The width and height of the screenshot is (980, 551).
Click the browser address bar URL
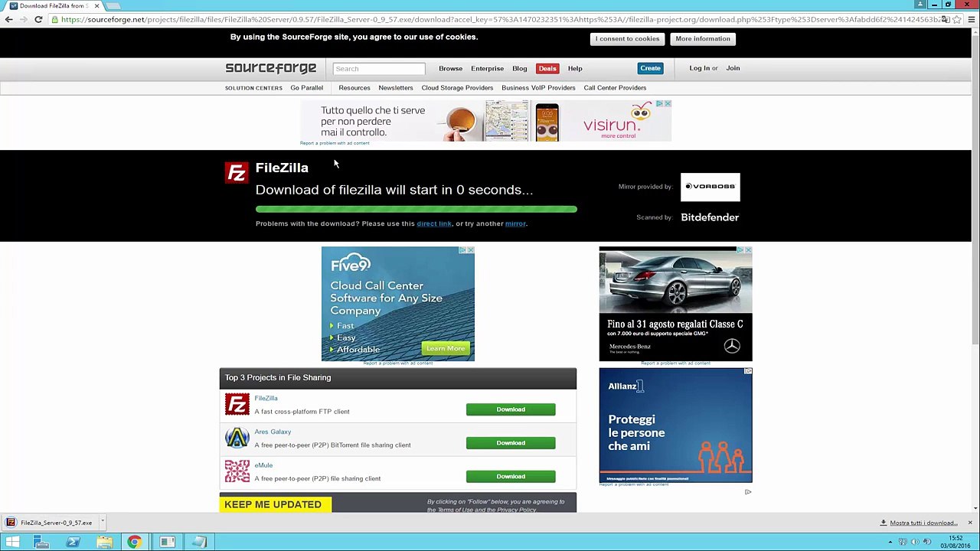tap(498, 19)
